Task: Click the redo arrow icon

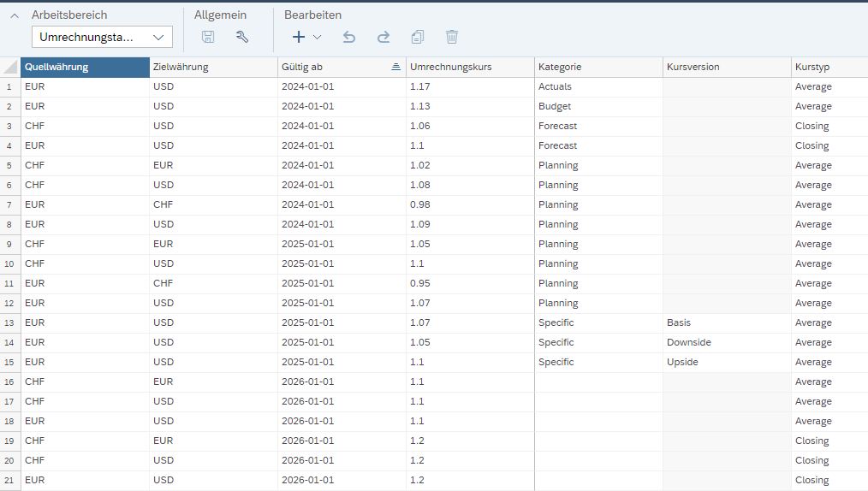Action: point(383,37)
